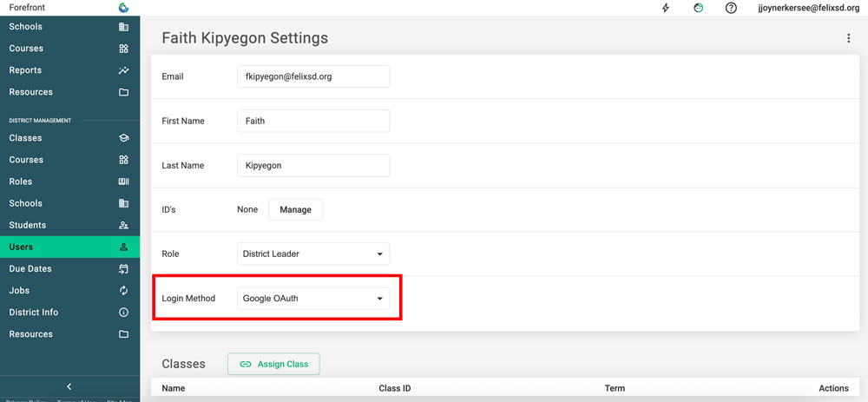Select Users in the sidebar
868x402 pixels.
pos(69,247)
